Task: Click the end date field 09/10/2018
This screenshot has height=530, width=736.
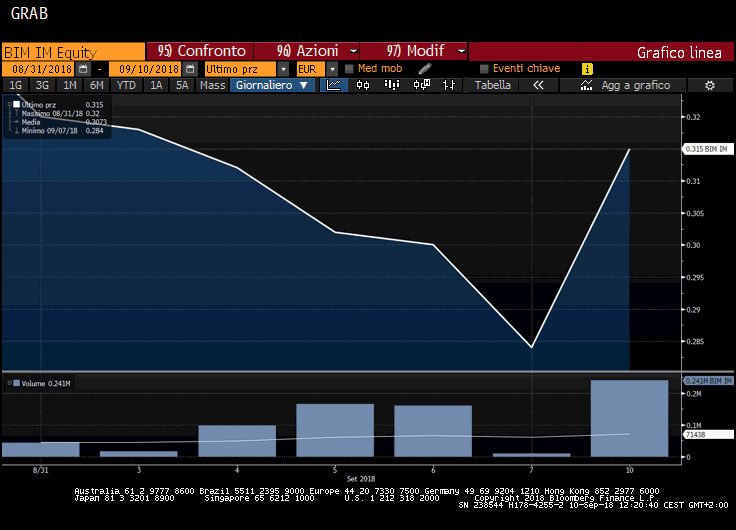Action: [x=146, y=69]
